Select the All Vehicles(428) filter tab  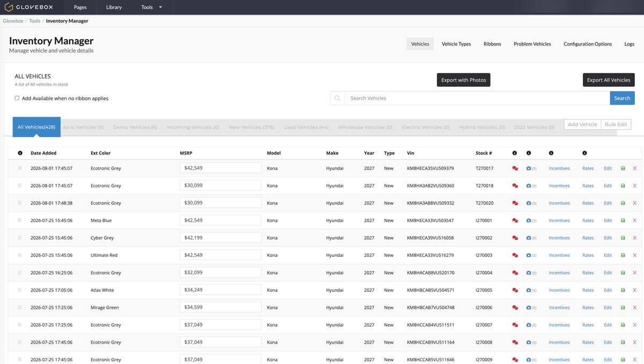(x=36, y=127)
